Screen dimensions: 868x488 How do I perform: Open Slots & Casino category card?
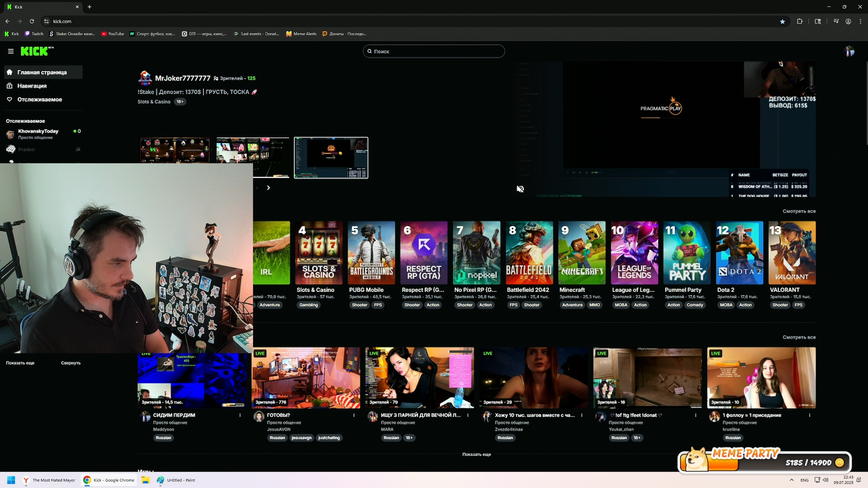319,253
